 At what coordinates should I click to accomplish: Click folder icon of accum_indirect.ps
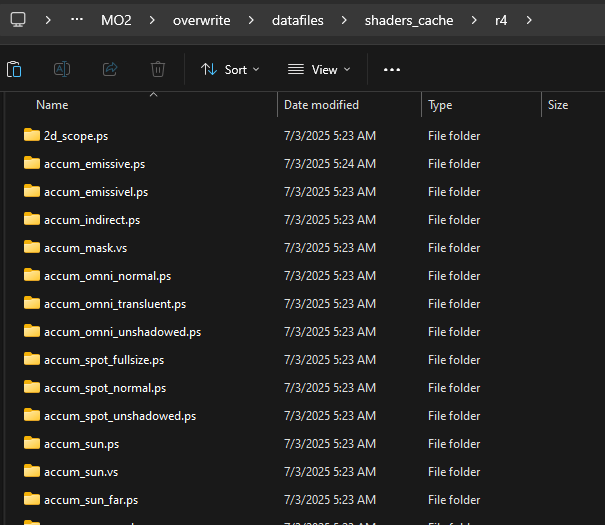pos(32,219)
